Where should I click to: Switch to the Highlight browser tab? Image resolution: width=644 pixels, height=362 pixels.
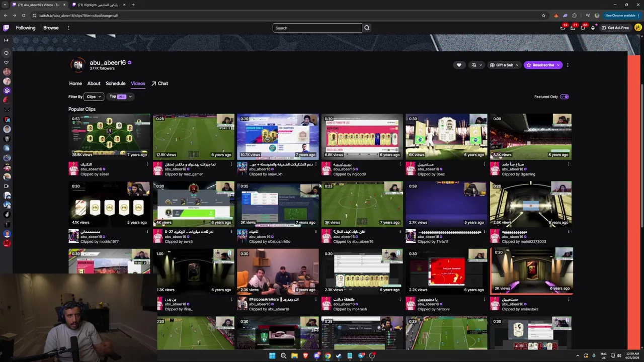(x=98, y=5)
